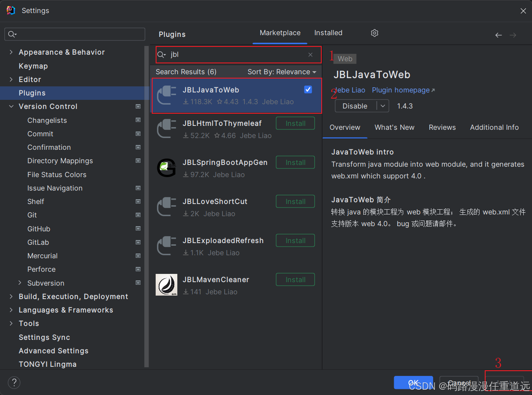Open the Sort By: Relevance dropdown
The height and width of the screenshot is (395, 532).
[x=282, y=72]
